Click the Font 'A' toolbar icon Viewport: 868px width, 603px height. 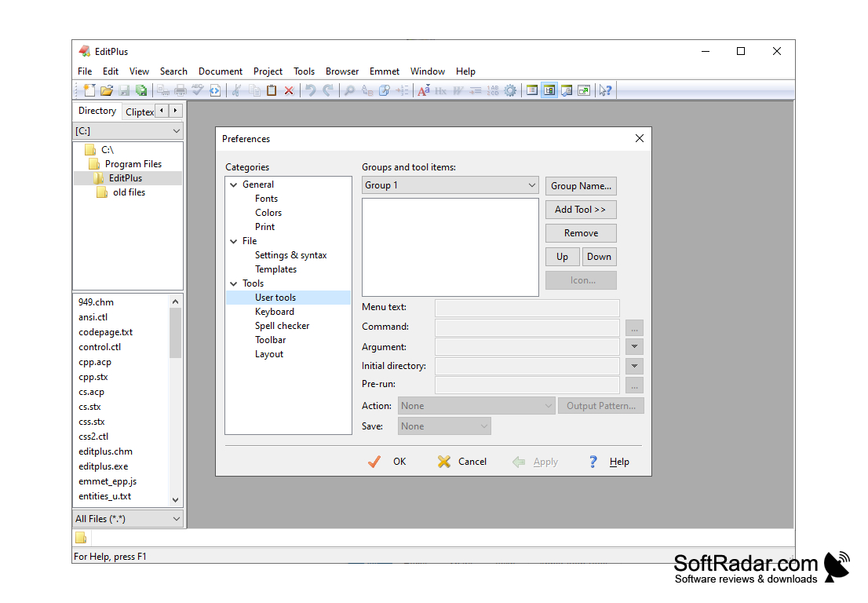424,90
